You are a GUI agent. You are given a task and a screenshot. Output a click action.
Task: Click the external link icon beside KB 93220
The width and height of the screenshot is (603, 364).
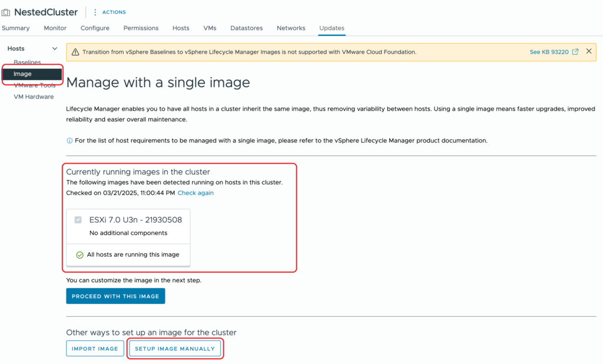575,52
